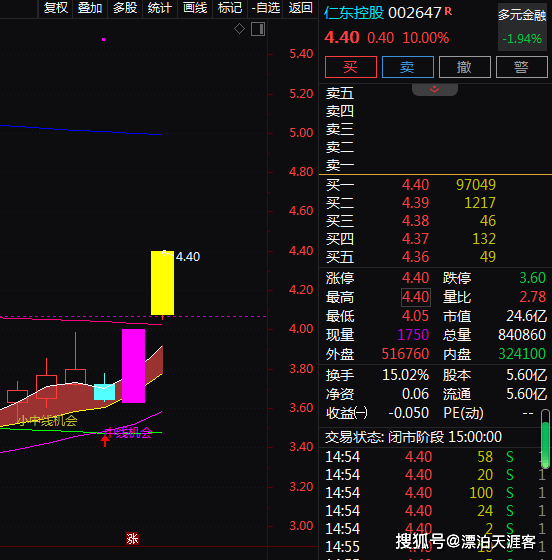Image resolution: width=552 pixels, height=560 pixels.
Task: Click the green vertical indicator bar
Action: [545, 439]
